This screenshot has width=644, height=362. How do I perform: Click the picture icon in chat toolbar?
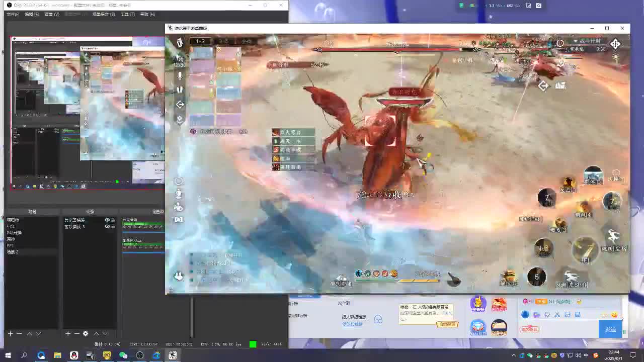567,315
